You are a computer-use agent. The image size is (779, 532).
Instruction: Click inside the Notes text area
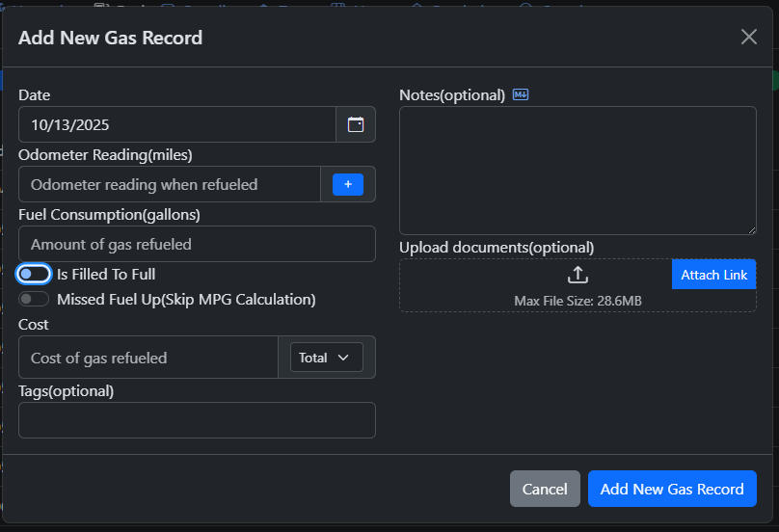[578, 170]
